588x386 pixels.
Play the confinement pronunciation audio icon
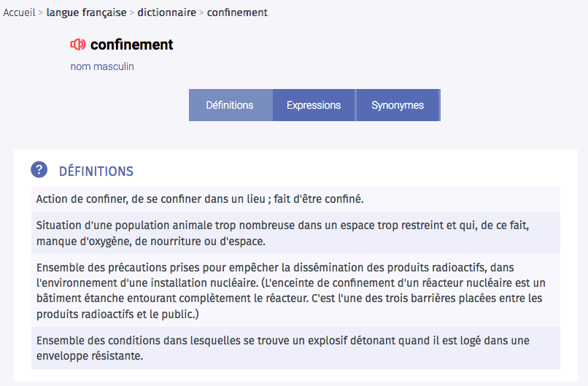(x=78, y=45)
